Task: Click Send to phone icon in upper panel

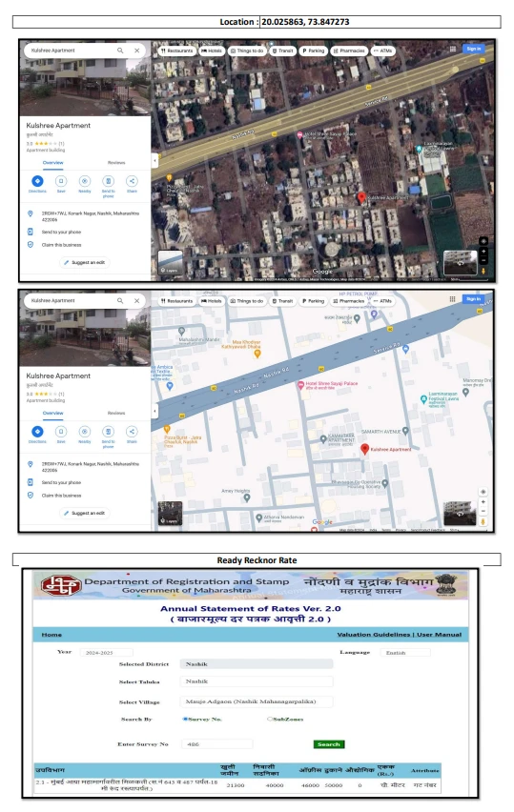Action: click(x=109, y=181)
